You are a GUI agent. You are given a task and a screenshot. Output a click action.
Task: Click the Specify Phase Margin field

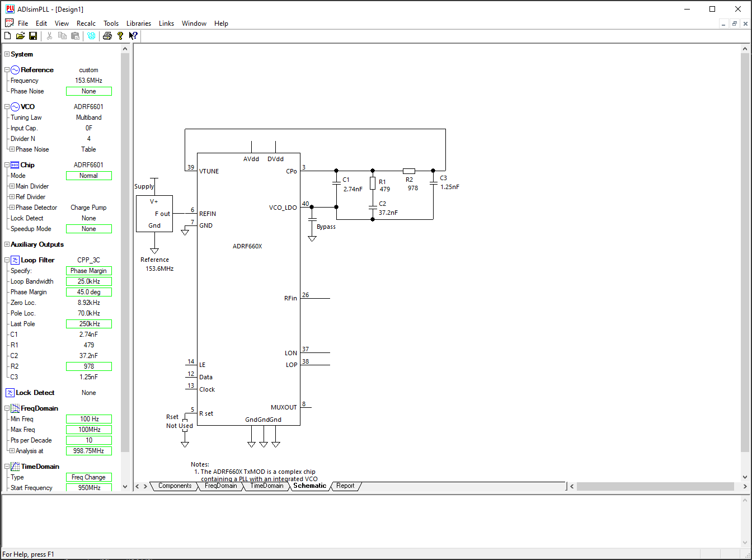click(x=89, y=271)
